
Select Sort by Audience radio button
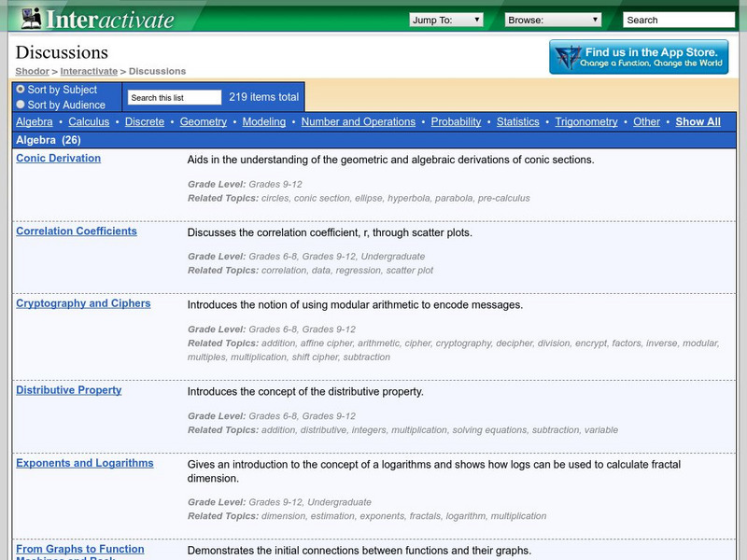click(21, 105)
